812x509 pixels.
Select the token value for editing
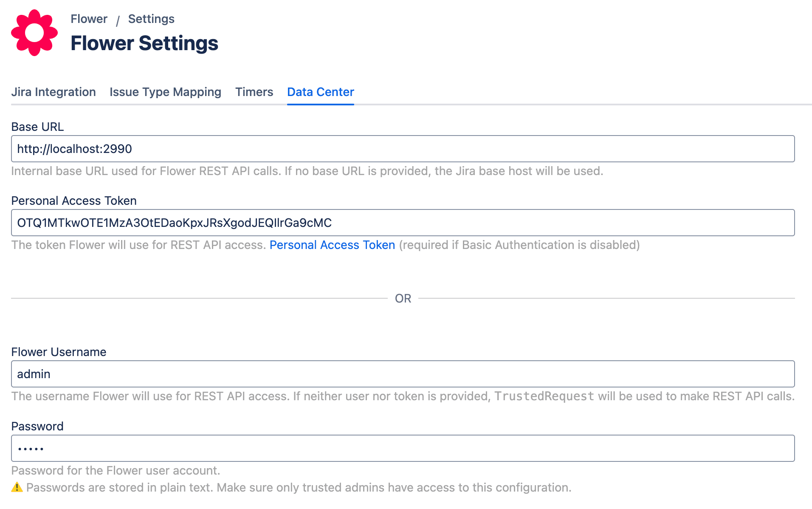(x=174, y=222)
